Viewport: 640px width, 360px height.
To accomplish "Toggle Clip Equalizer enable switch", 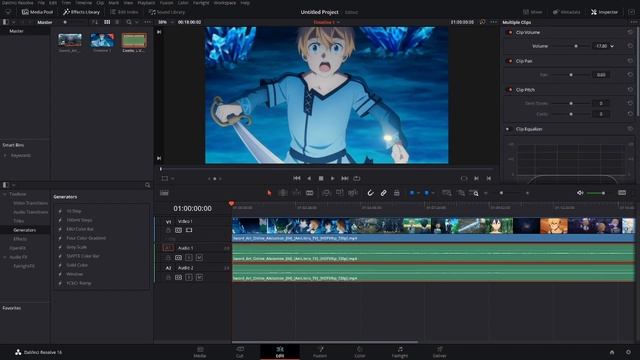I will click(508, 129).
